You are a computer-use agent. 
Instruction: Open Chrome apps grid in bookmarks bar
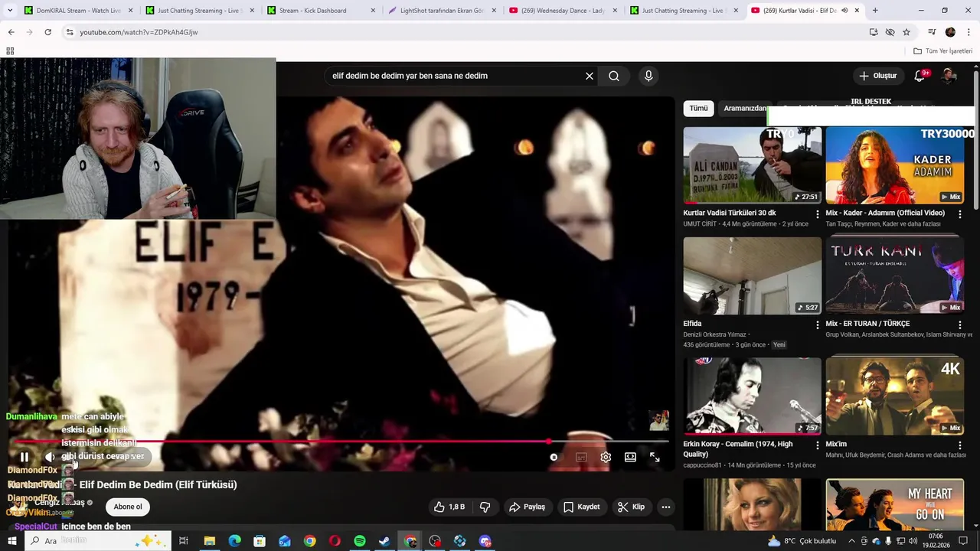point(10,51)
